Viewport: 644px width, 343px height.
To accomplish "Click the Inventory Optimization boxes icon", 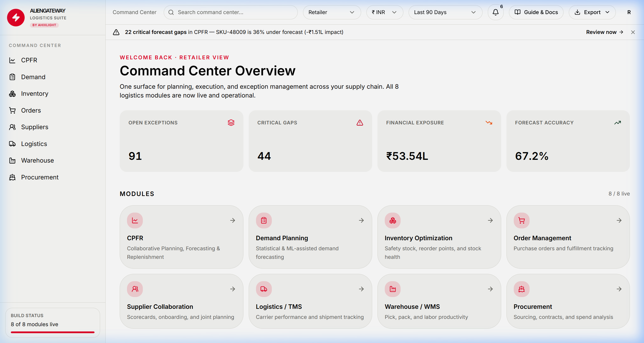I will point(393,221).
